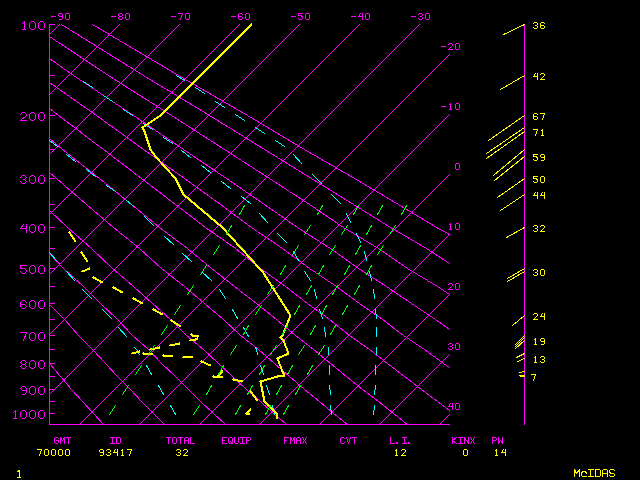Image resolution: width=640 pixels, height=480 pixels.
Task: Select the KINX index header
Action: coord(463,440)
